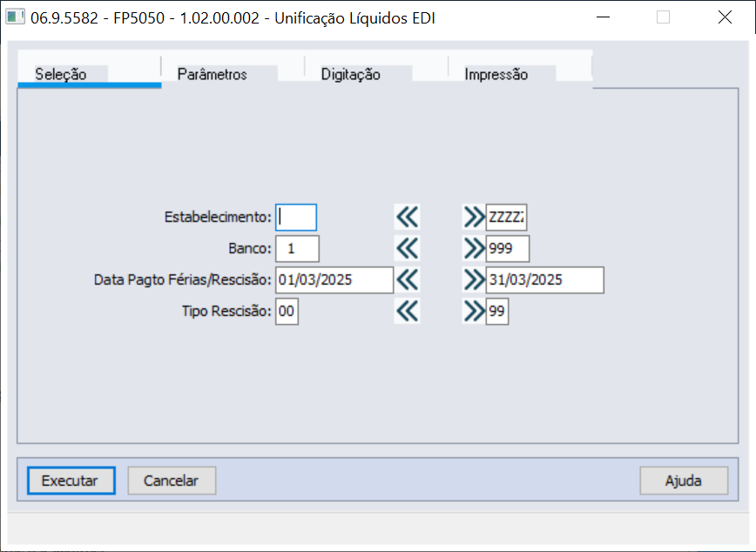Viewport: 756px width, 552px height.
Task: Close the Unificação Líquidos EDI window
Action: coord(725,17)
